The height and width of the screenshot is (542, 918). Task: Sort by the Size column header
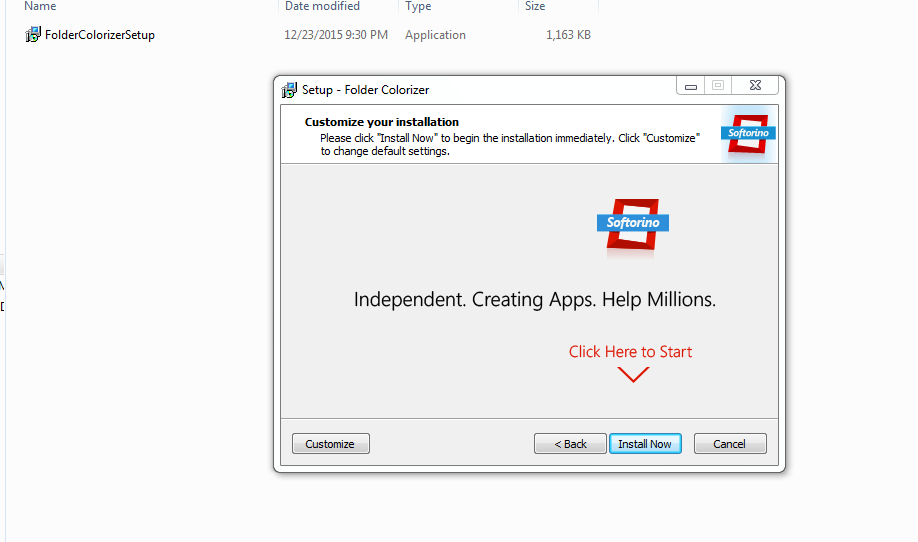pos(535,6)
